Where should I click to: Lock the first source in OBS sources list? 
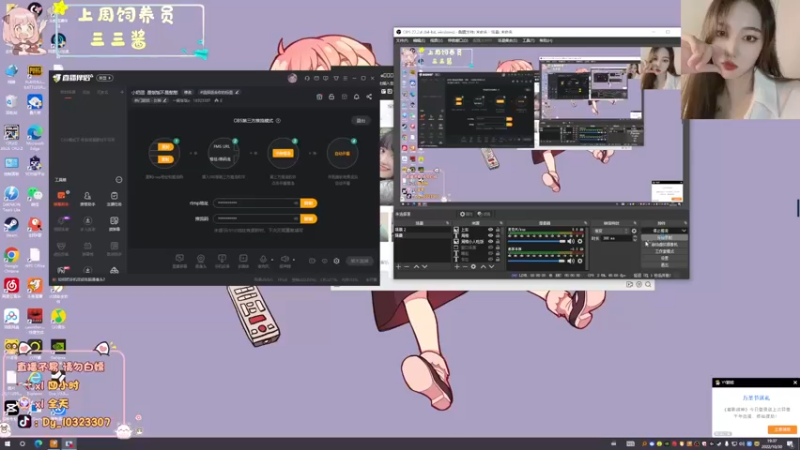[498, 230]
